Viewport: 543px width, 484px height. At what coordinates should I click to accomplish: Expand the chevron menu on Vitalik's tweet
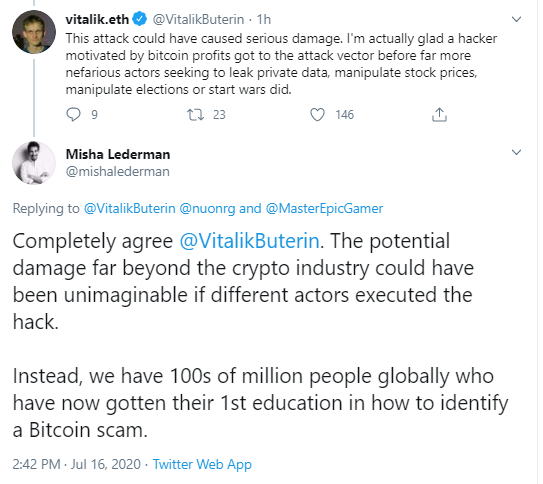click(x=516, y=19)
